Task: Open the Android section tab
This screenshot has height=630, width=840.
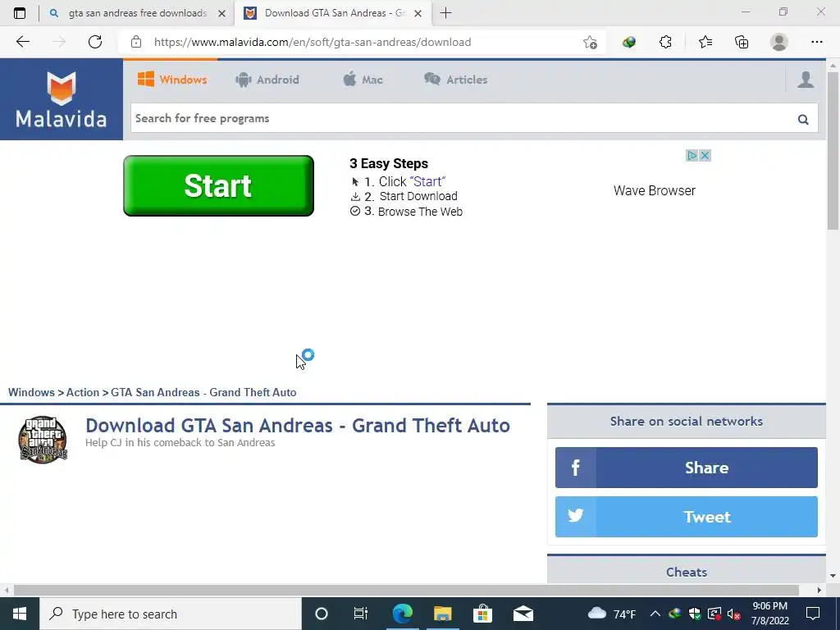Action: (267, 80)
